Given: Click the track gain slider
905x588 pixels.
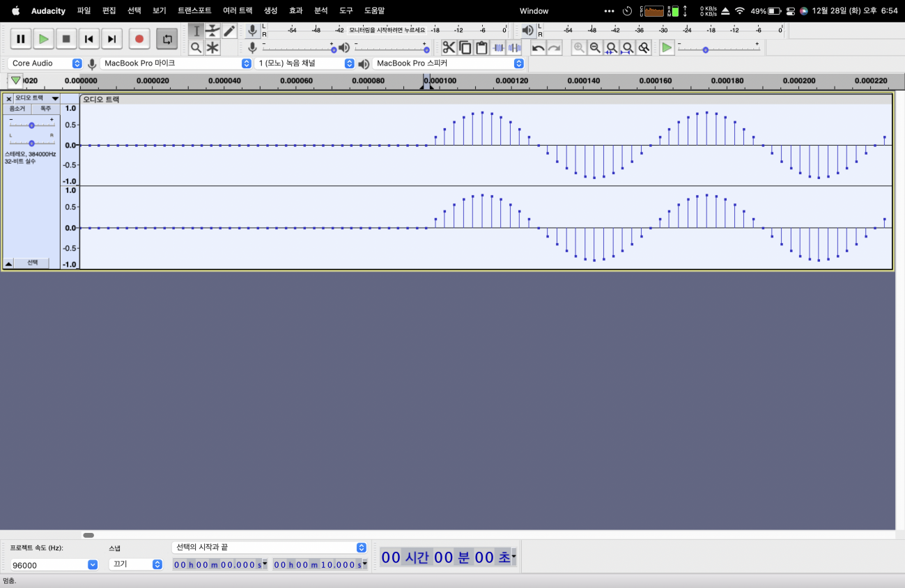Looking at the screenshot, I should point(31,123).
